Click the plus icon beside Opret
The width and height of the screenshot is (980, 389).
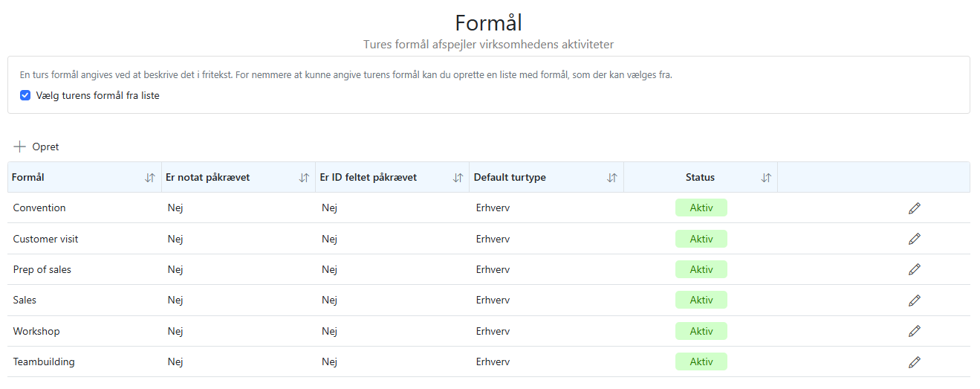pyautogui.click(x=19, y=147)
